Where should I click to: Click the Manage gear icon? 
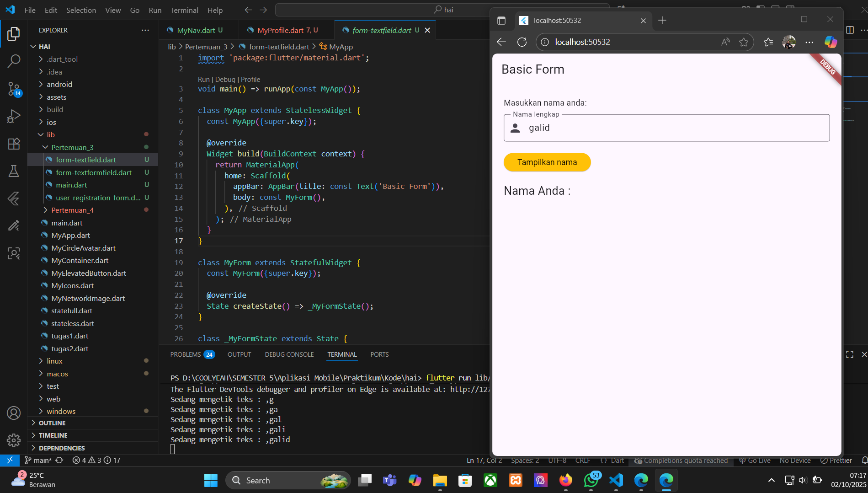tap(14, 440)
